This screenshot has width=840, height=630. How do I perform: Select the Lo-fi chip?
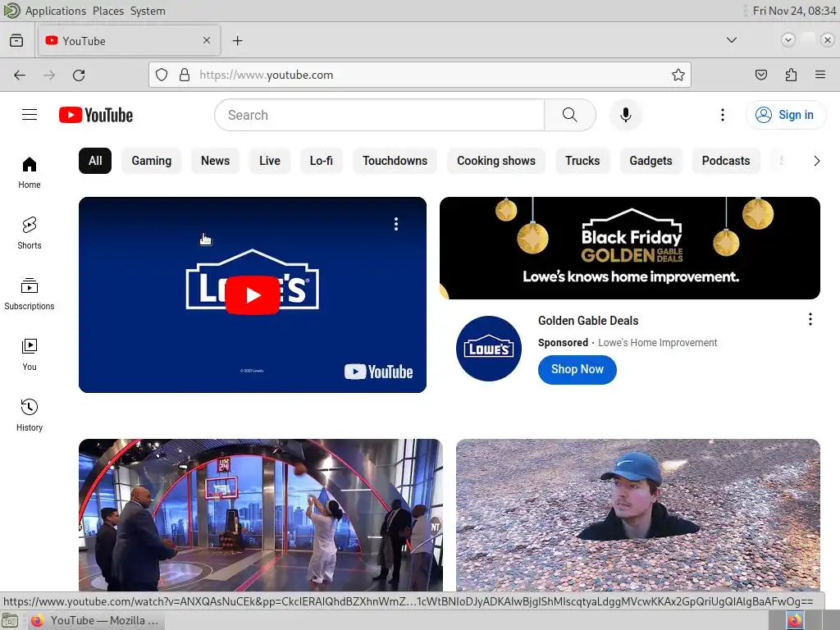point(322,161)
